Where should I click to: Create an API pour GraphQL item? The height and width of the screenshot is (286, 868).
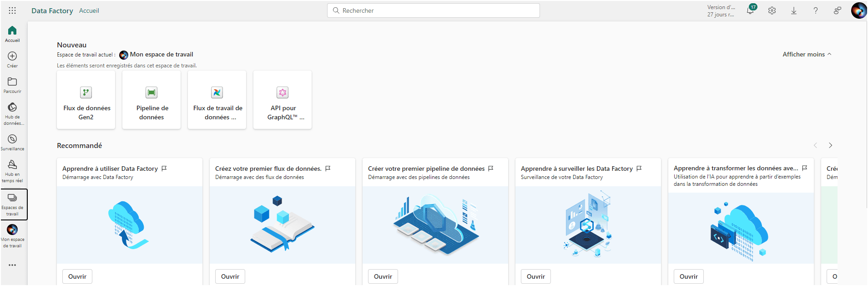click(283, 100)
